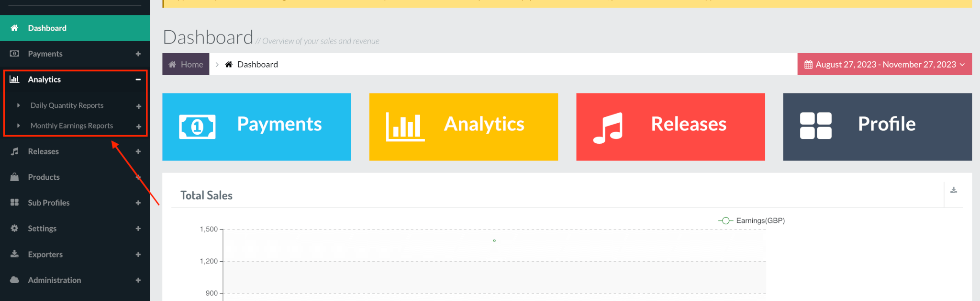This screenshot has height=301, width=980.
Task: Open the date range dropdown
Action: [x=884, y=64]
